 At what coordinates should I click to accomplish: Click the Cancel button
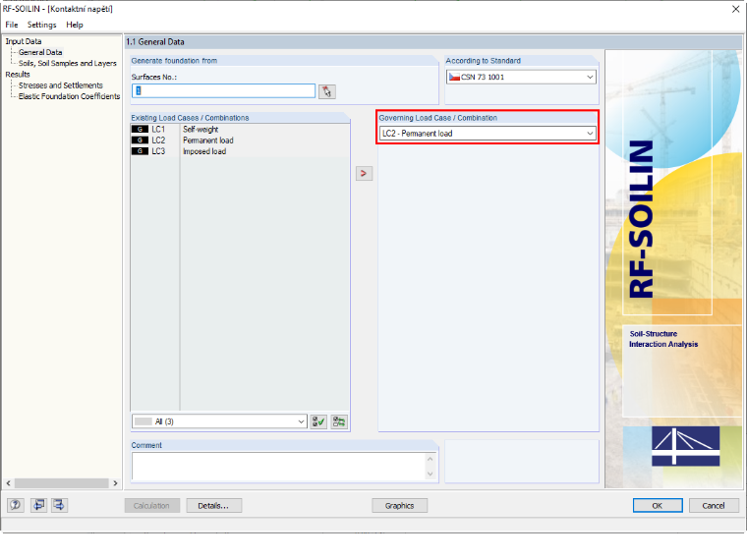714,506
